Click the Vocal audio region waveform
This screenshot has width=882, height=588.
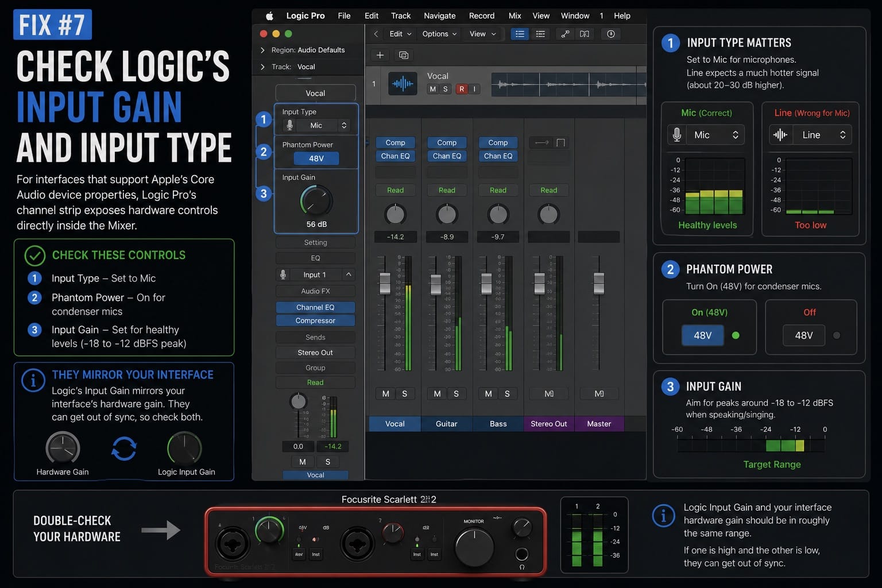coord(568,84)
